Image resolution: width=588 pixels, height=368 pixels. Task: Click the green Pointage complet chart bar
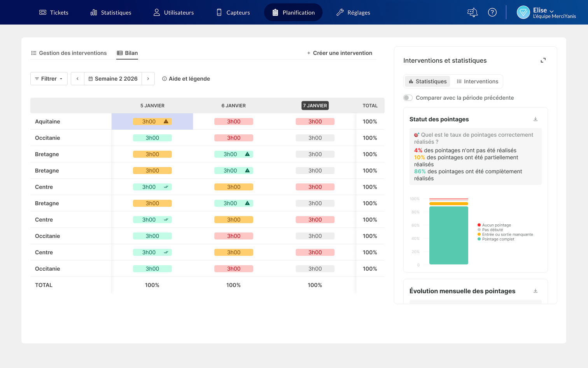tap(449, 235)
